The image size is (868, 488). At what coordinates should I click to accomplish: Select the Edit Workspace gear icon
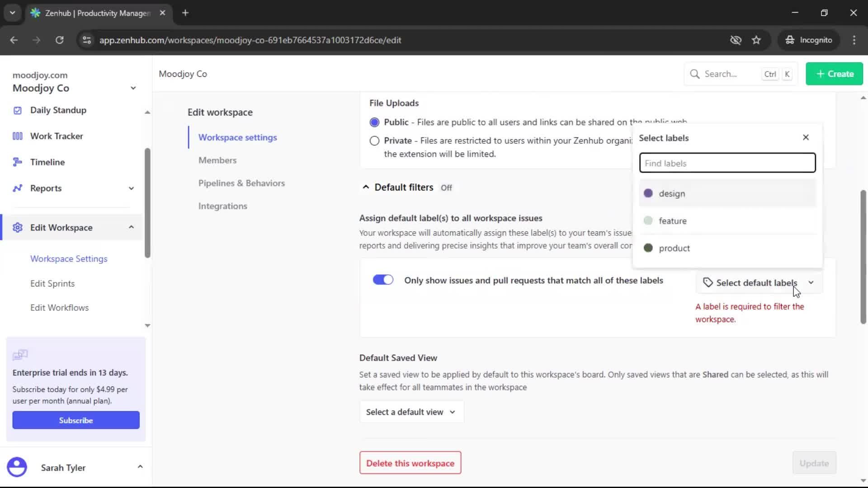pos(18,227)
